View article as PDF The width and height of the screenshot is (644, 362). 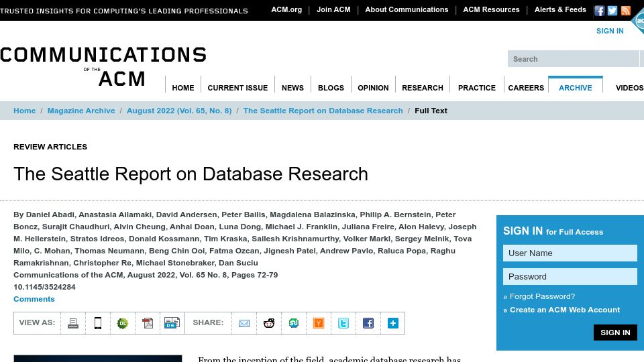[x=148, y=323]
